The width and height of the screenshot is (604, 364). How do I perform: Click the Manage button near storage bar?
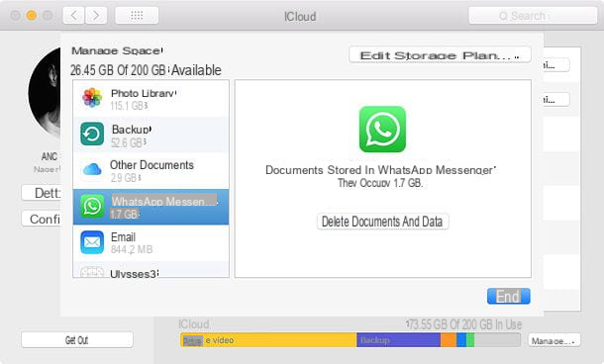click(554, 340)
